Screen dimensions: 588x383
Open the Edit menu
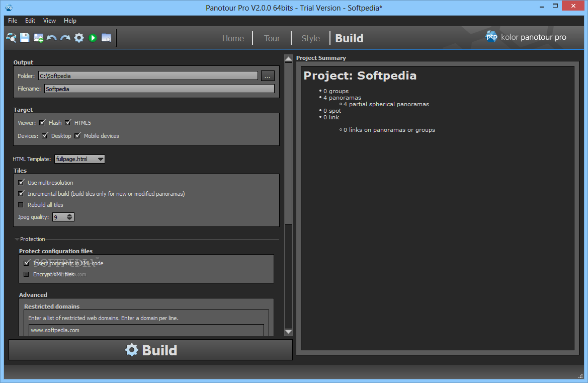[30, 21]
